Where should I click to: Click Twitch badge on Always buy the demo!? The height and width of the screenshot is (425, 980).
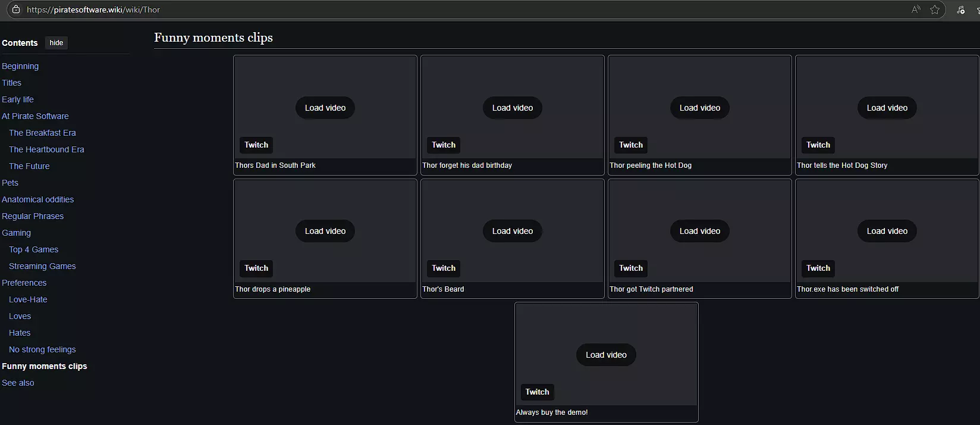(x=537, y=392)
